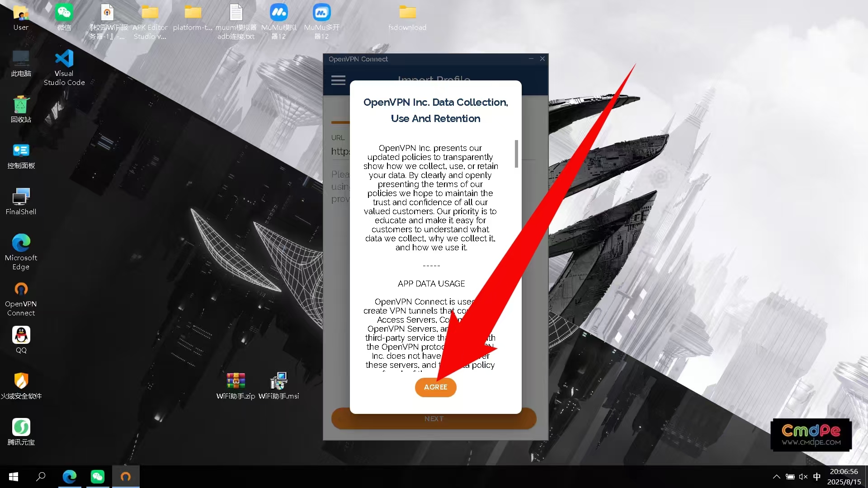Screen dimensions: 868x488
Task: Select the MuMu多开器12 desktop icon
Action: click(321, 22)
